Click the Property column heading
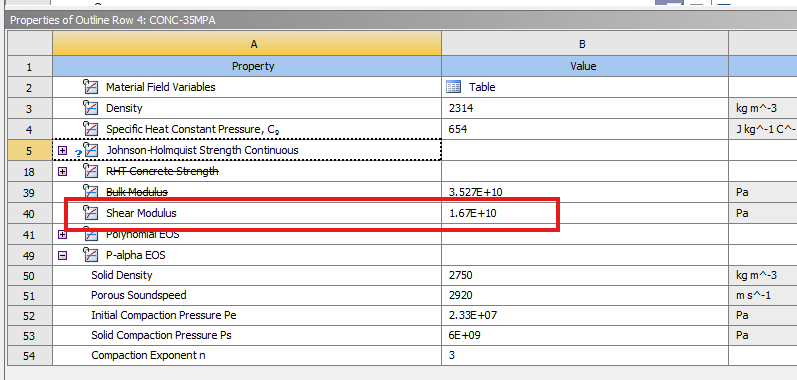 pos(253,66)
